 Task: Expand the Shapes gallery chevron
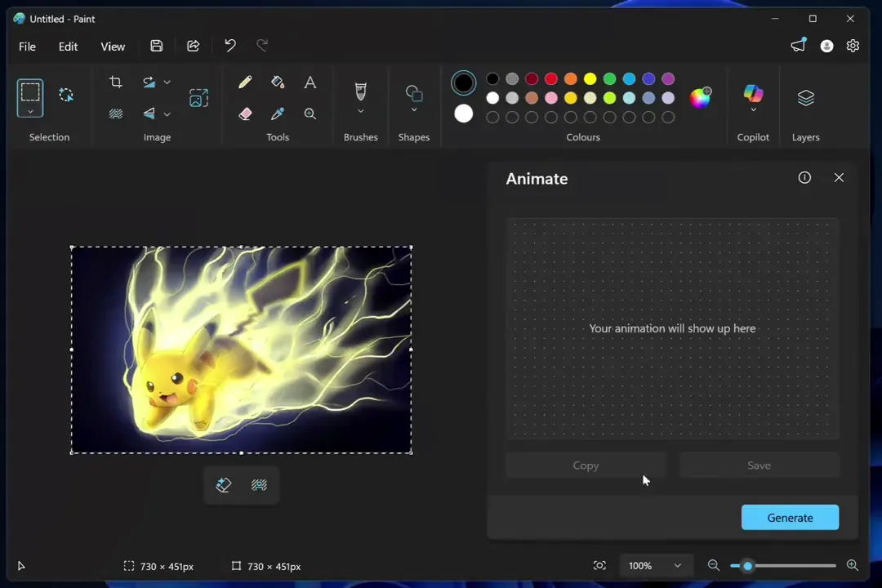coord(414,109)
